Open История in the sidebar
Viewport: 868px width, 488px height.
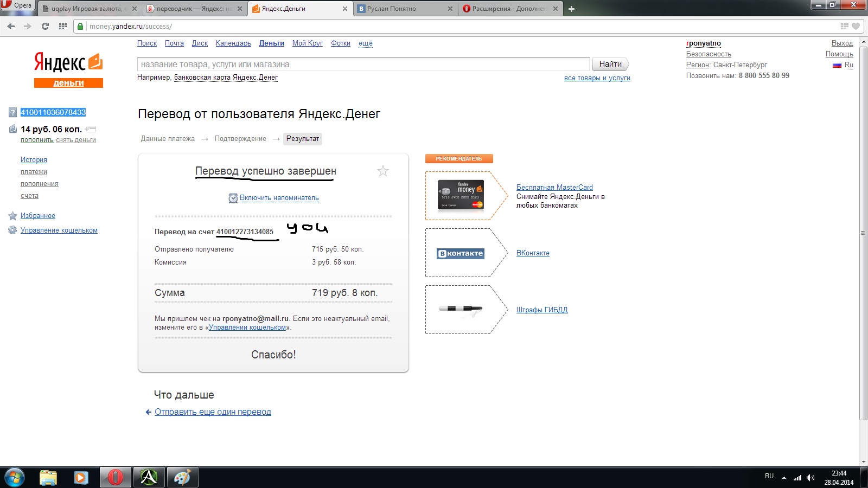tap(34, 160)
